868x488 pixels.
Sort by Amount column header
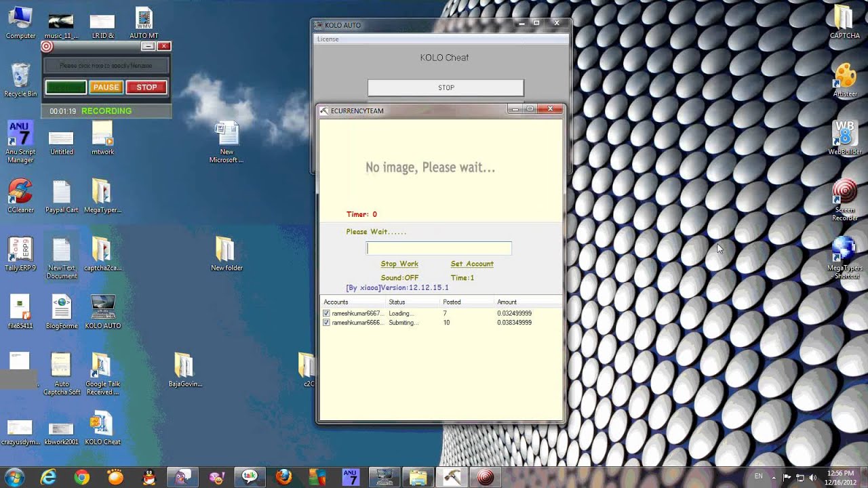[x=528, y=302]
